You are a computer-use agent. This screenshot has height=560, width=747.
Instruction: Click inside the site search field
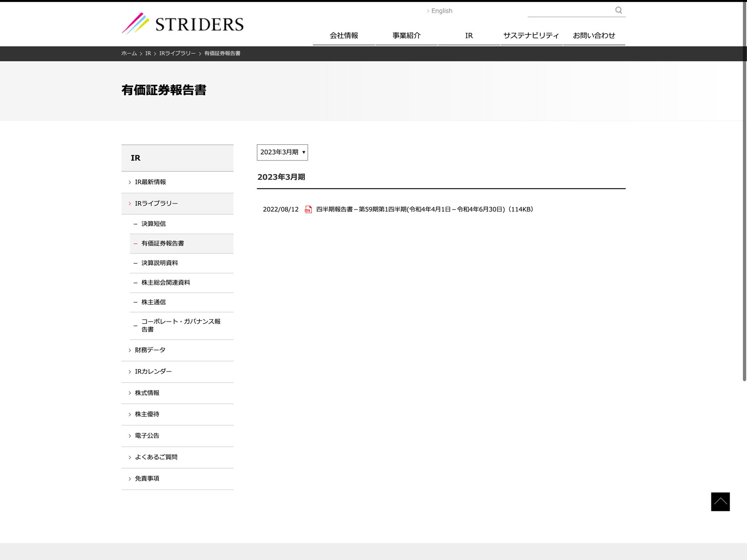pos(570,10)
